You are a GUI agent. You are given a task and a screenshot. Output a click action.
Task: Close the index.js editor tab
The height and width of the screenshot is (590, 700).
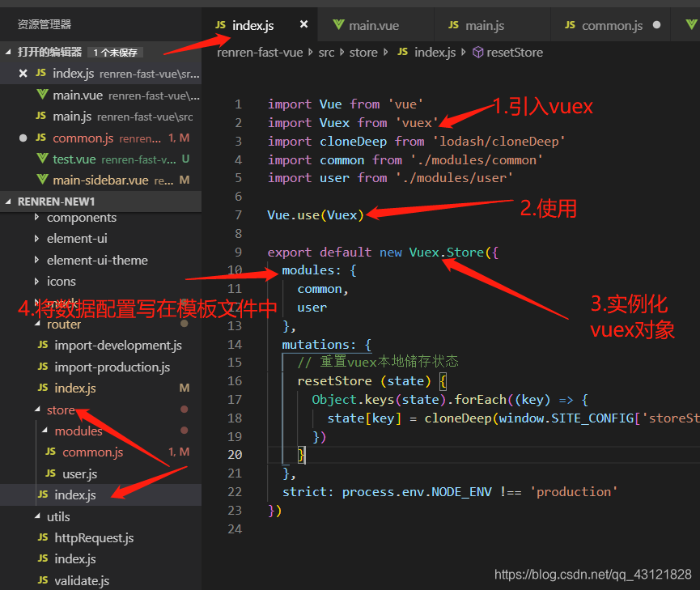(x=303, y=24)
